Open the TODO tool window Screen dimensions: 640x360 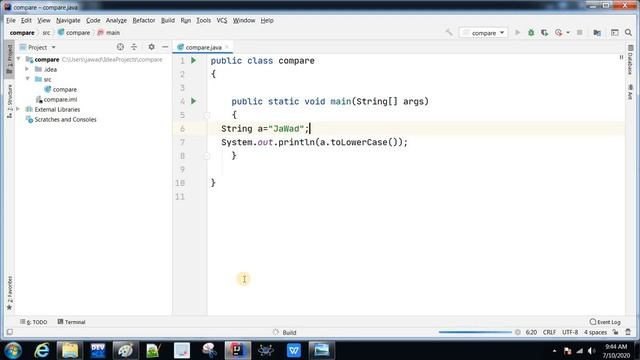(33, 322)
